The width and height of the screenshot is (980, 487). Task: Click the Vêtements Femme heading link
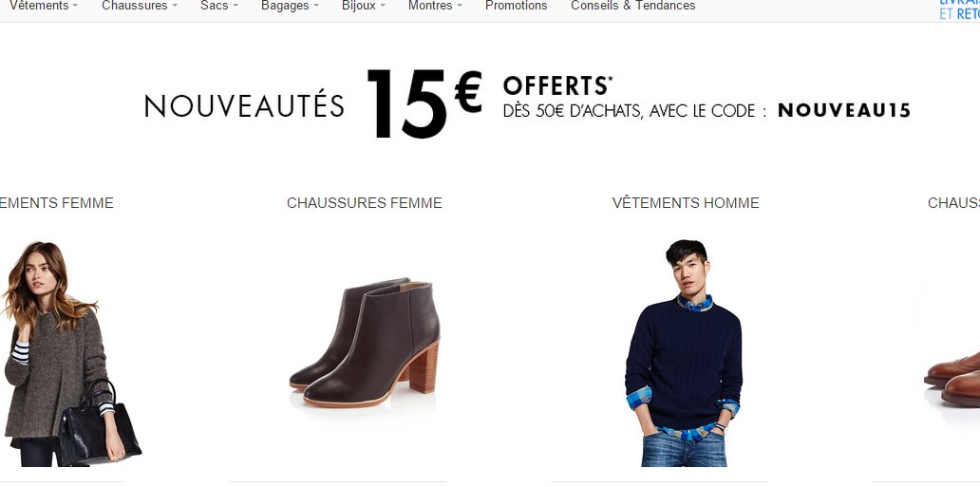click(x=56, y=202)
